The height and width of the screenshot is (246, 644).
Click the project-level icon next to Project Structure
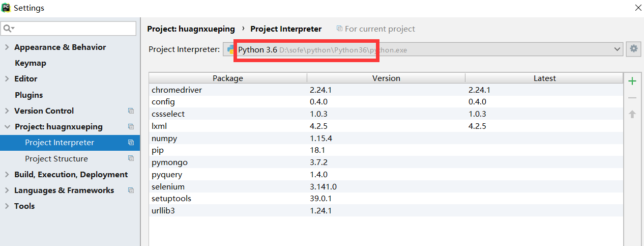(131, 159)
